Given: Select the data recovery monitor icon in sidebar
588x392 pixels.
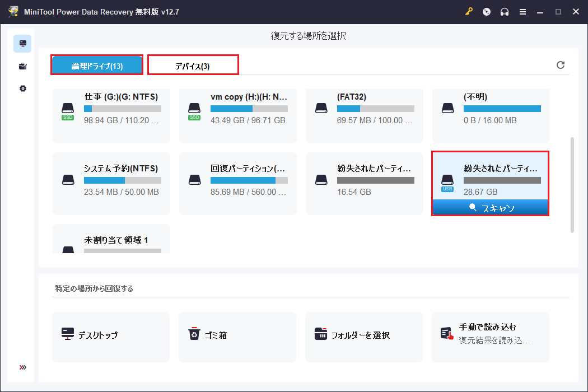Looking at the screenshot, I should pyautogui.click(x=22, y=43).
